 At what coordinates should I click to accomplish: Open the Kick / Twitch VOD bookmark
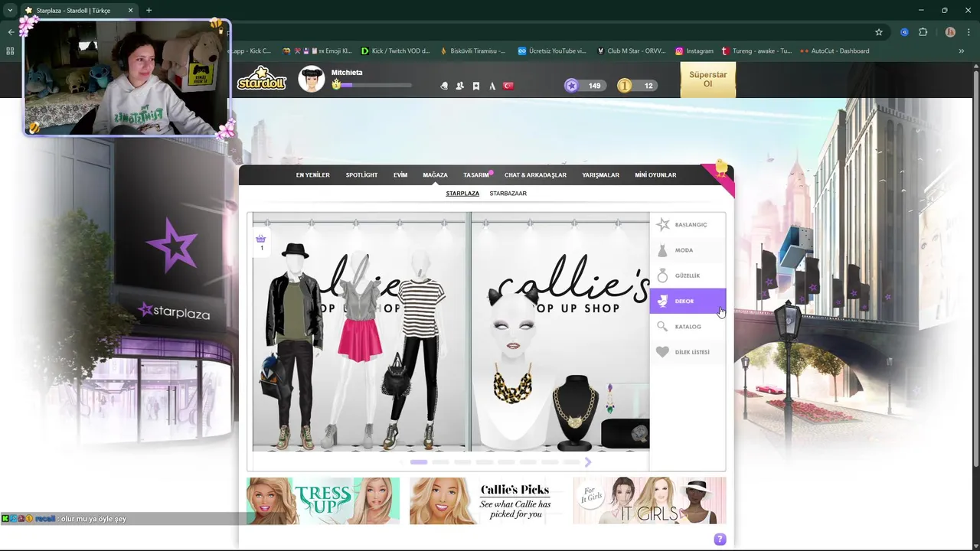pyautogui.click(x=395, y=51)
